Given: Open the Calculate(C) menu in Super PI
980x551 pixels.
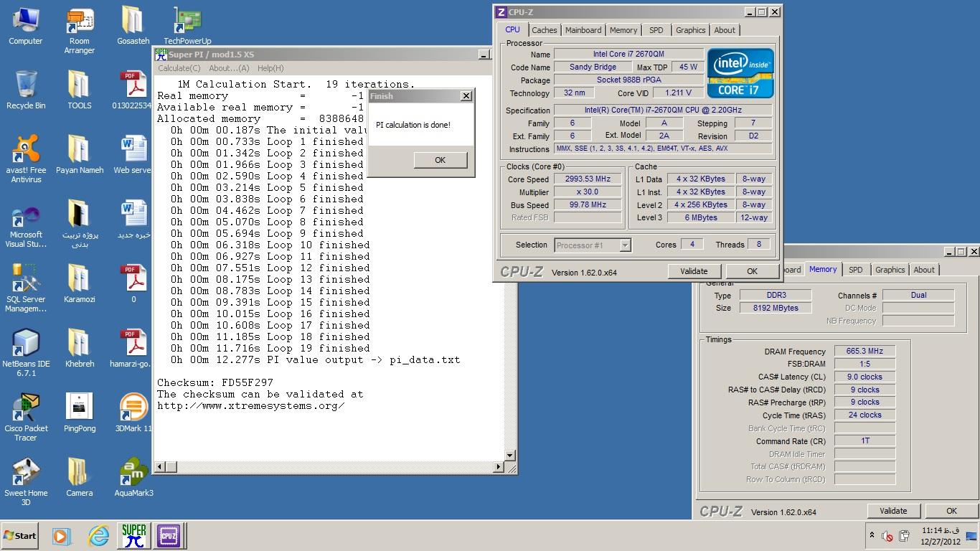Looking at the screenshot, I should click(179, 68).
